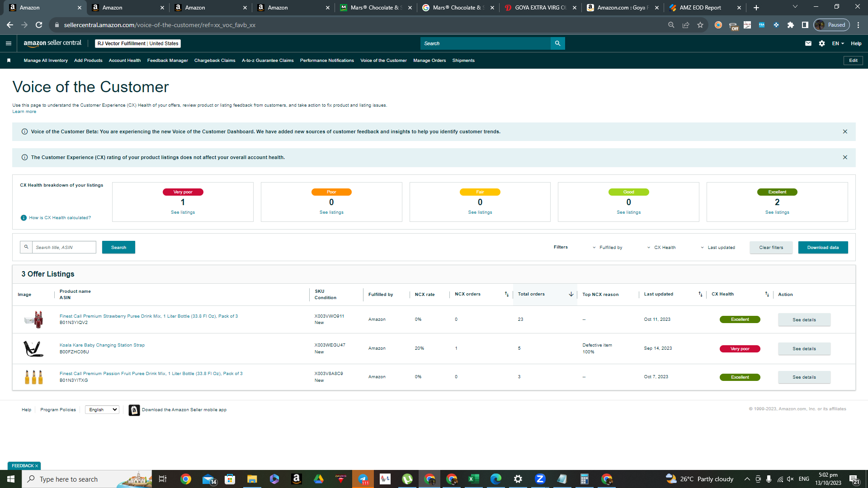Image resolution: width=868 pixels, height=488 pixels.
Task: Click the Koala Kare strap product thumbnail
Action: pyautogui.click(x=33, y=349)
